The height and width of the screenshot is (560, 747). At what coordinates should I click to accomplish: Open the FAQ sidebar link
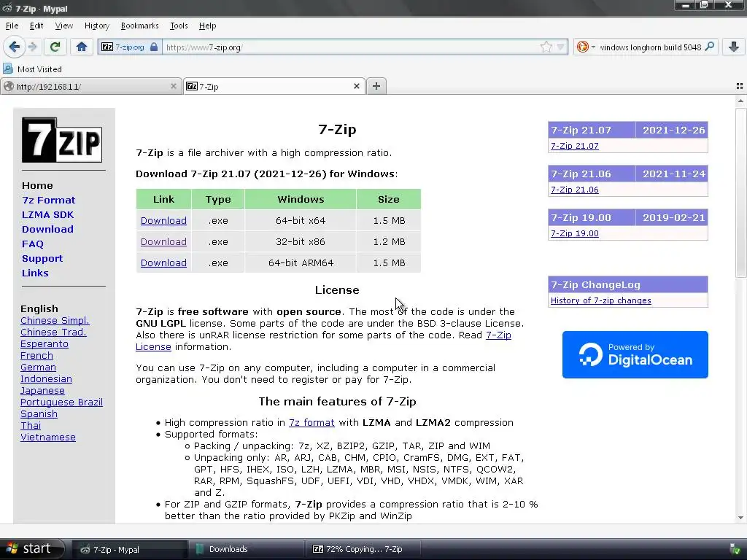pos(32,244)
